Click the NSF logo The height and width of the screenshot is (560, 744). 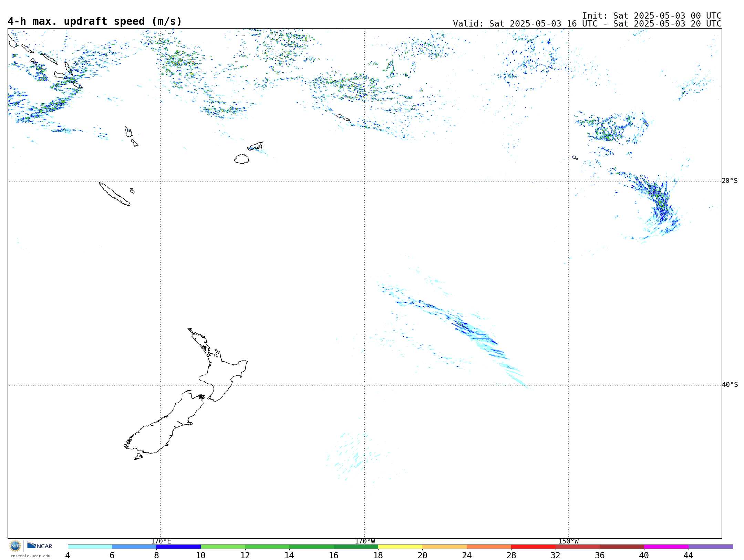[x=15, y=546]
